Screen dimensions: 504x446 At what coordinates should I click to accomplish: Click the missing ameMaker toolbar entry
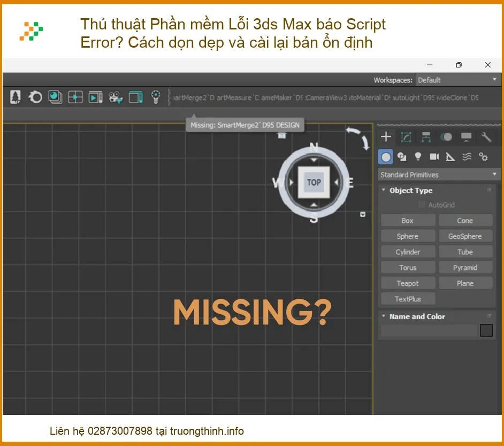click(x=282, y=98)
